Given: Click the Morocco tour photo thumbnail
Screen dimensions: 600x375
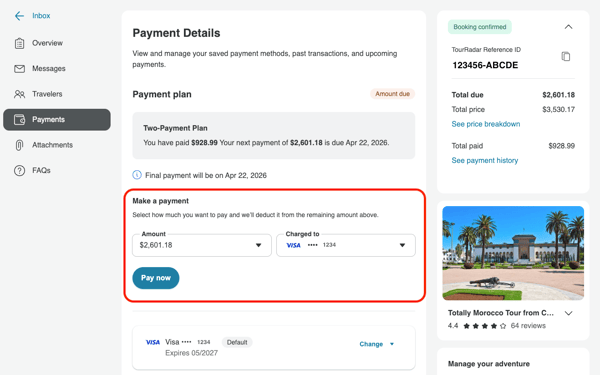Looking at the screenshot, I should point(513,253).
